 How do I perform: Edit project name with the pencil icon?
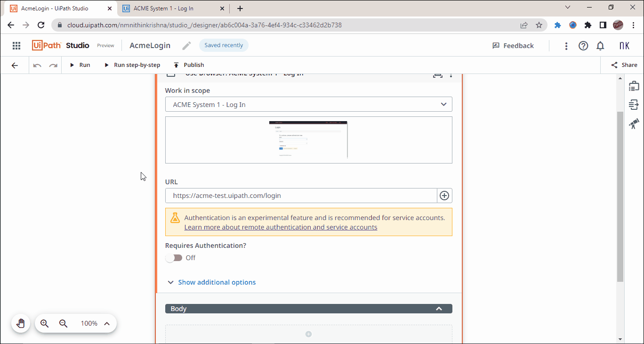click(x=187, y=46)
